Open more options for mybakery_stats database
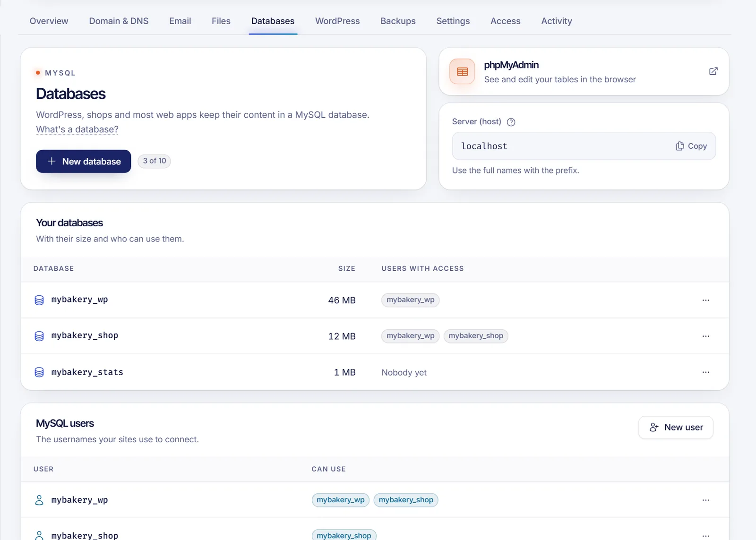The width and height of the screenshot is (756, 540). pyautogui.click(x=705, y=372)
